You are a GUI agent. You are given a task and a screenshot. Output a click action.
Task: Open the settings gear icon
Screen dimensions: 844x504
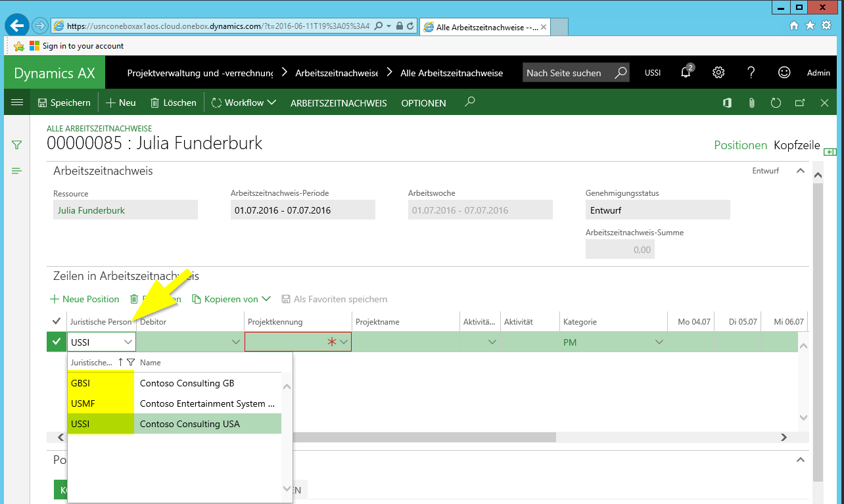(718, 72)
